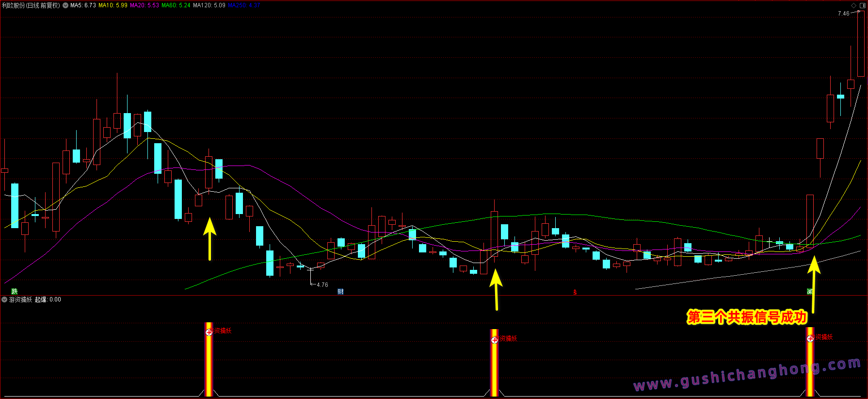Select the green MA60 label
The width and height of the screenshot is (868, 399).
click(176, 5)
